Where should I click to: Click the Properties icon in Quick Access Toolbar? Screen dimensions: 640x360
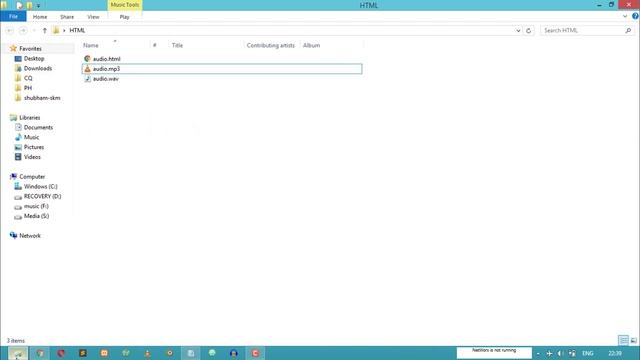19,5
